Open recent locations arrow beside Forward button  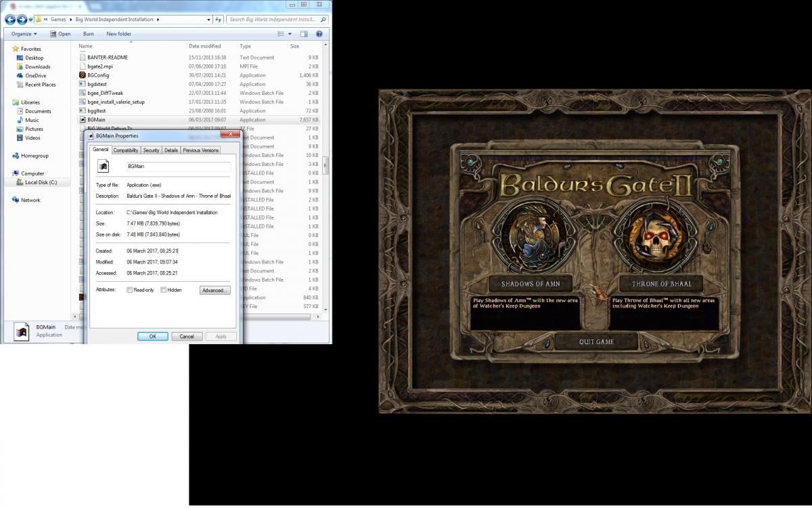pos(29,20)
